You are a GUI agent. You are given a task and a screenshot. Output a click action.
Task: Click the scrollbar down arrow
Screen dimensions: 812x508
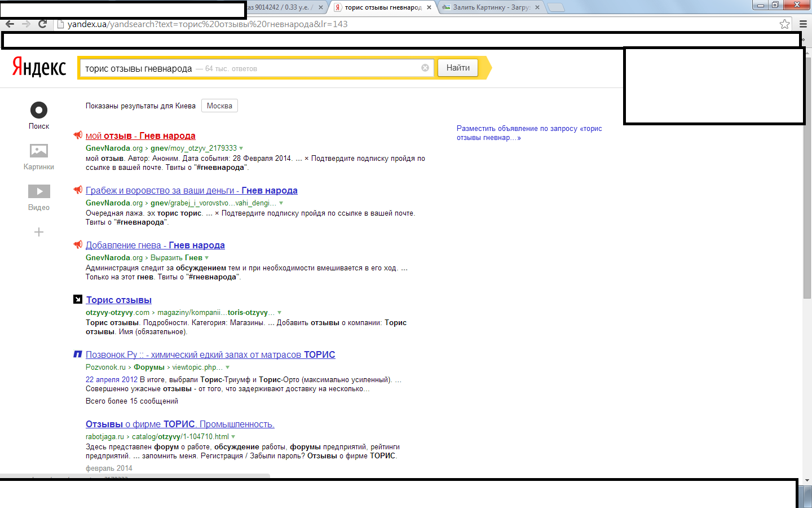click(x=807, y=480)
